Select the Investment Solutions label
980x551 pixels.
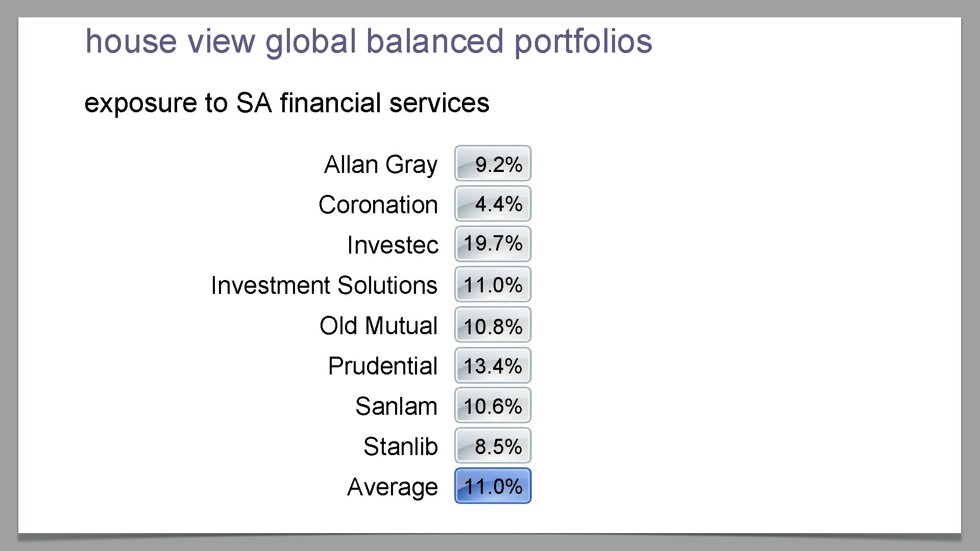pos(324,285)
